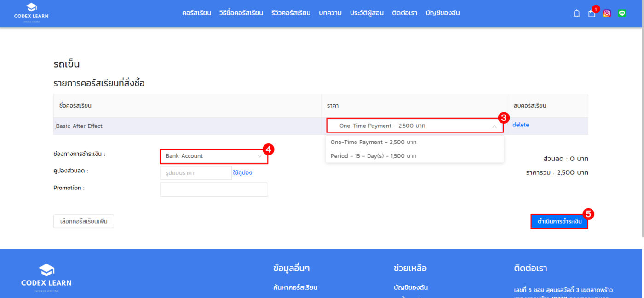This screenshot has height=298, width=644.
Task: Open the shopping cart icon
Action: point(592,13)
